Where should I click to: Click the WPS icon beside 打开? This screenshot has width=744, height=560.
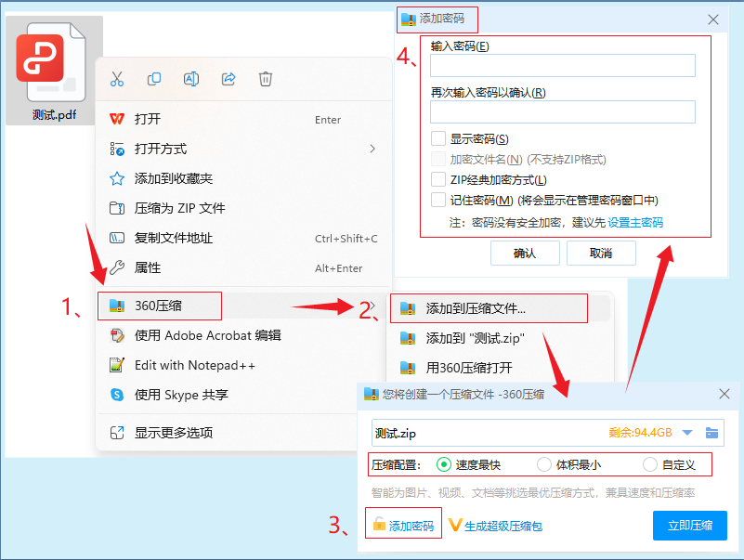click(x=117, y=119)
